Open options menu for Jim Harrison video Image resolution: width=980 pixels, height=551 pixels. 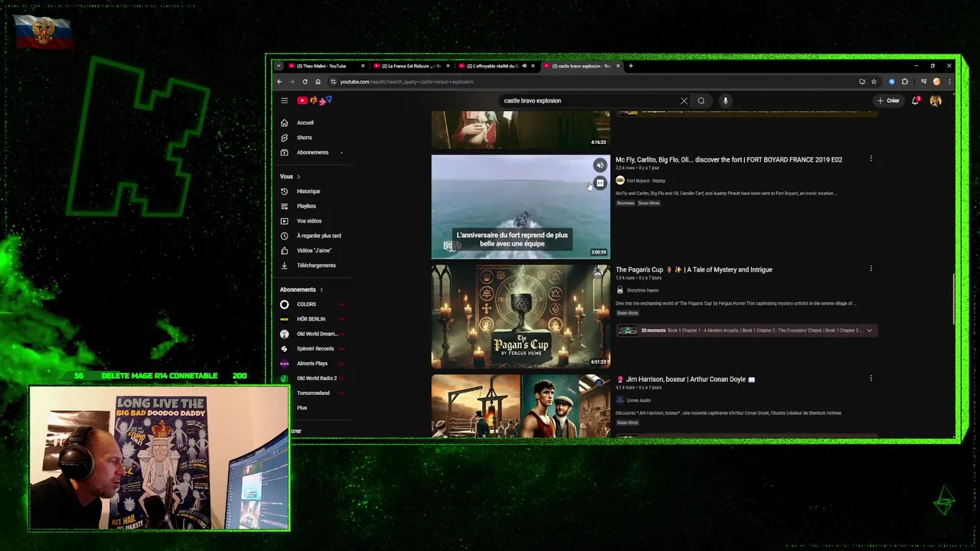click(x=871, y=378)
